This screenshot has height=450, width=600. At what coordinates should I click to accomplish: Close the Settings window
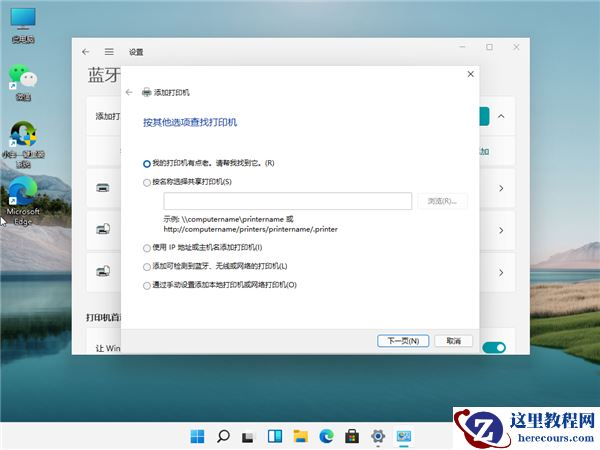516,47
